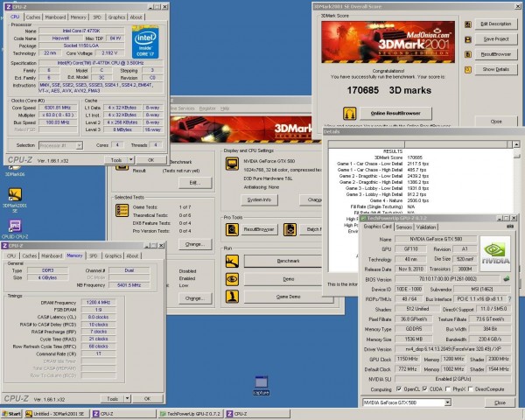This screenshot has height=420, width=525.
Task: Click the Online ResultBrowser button
Action: click(x=395, y=113)
